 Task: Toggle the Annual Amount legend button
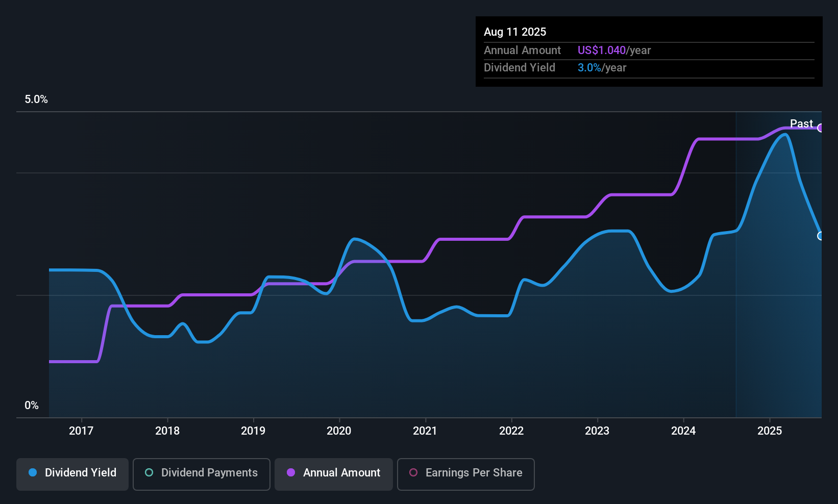pyautogui.click(x=333, y=473)
